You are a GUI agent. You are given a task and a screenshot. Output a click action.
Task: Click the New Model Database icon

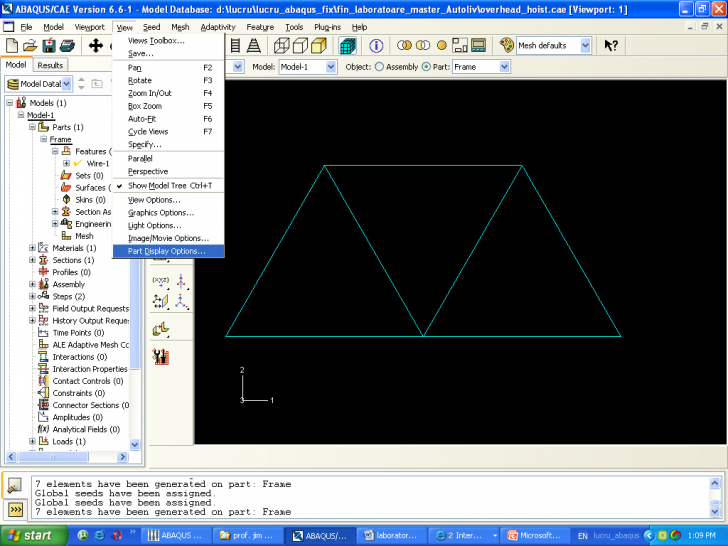(12, 46)
